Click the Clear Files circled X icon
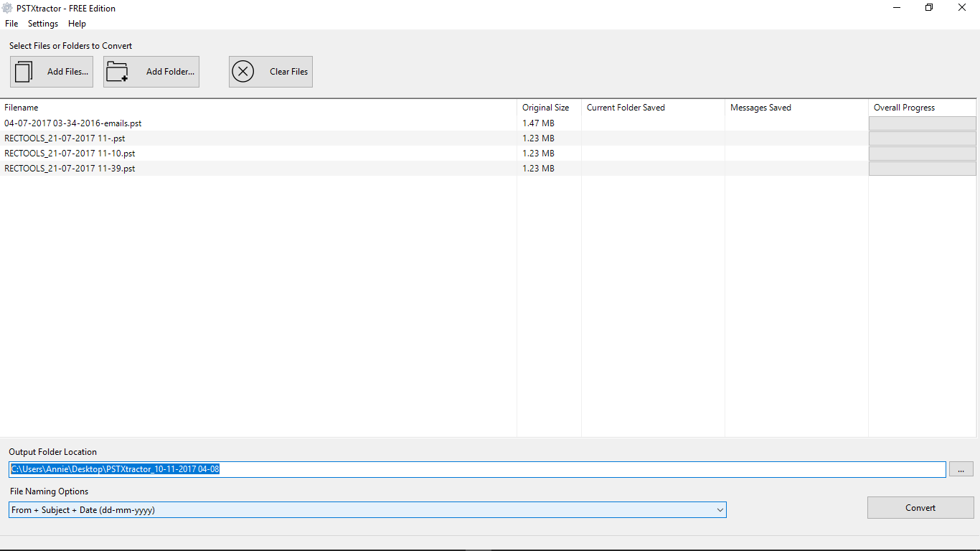The image size is (980, 551). pyautogui.click(x=243, y=72)
